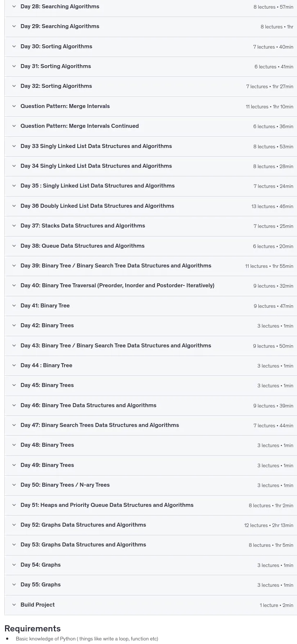Open Day 47: Binary Search Trees section

pos(150,425)
